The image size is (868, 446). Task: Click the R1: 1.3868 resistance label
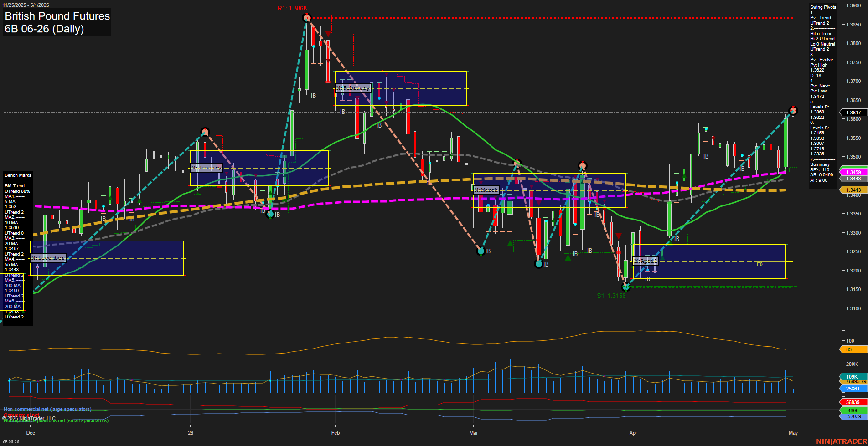click(x=292, y=9)
